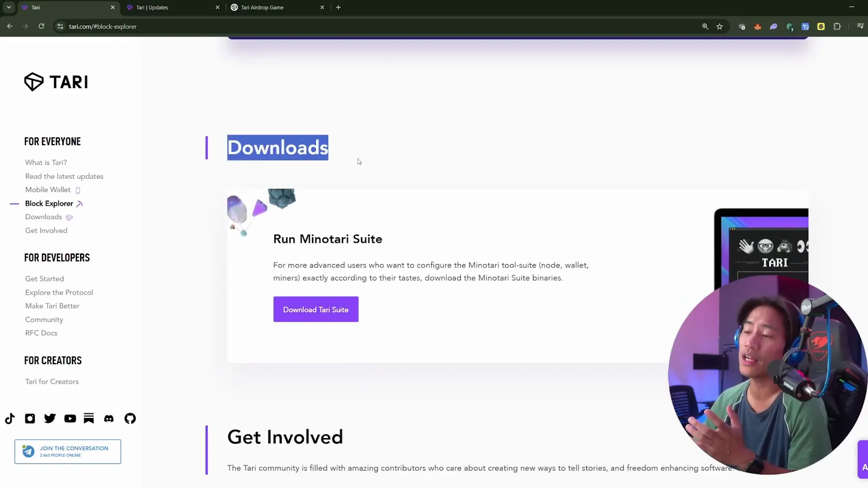Close the first Tari tab

pyautogui.click(x=113, y=7)
